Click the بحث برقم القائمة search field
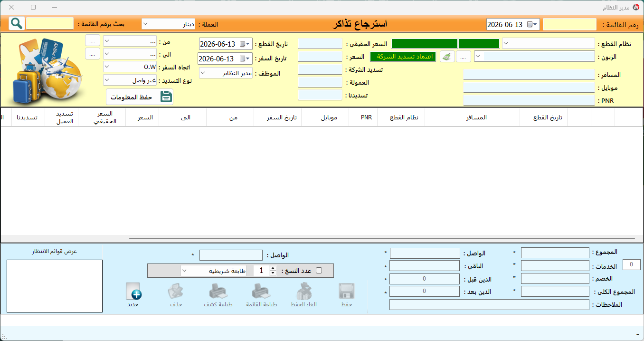Image resolution: width=644 pixels, height=341 pixels. pyautogui.click(x=50, y=23)
